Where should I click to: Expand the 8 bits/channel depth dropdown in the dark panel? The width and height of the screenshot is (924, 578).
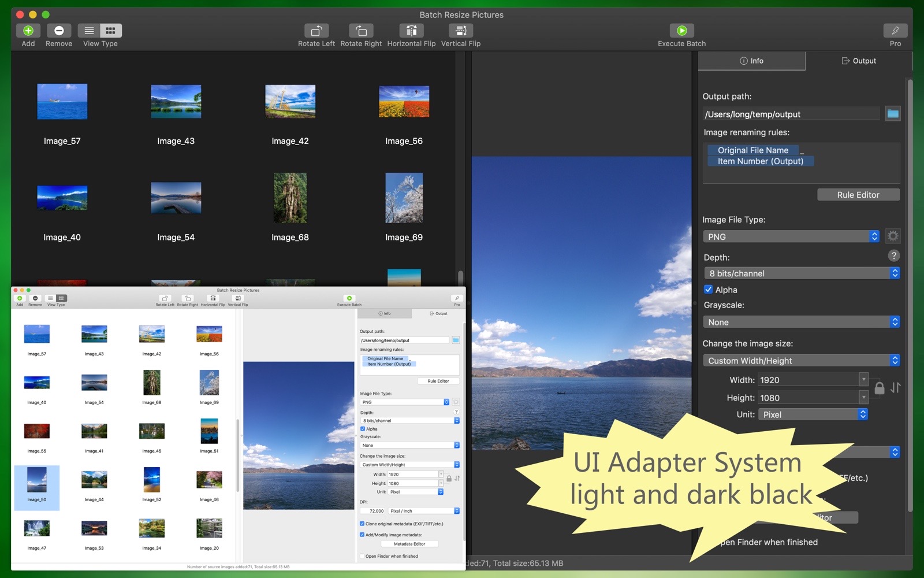click(801, 273)
